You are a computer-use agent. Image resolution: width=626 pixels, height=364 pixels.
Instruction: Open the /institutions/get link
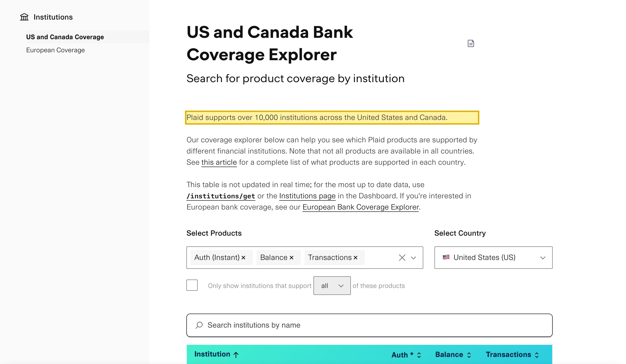tap(221, 196)
